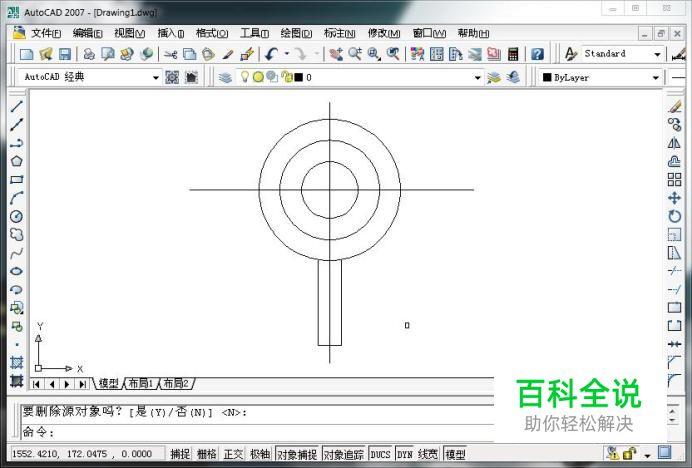Select the Arc draw tool
The height and width of the screenshot is (468, 692).
point(17,198)
